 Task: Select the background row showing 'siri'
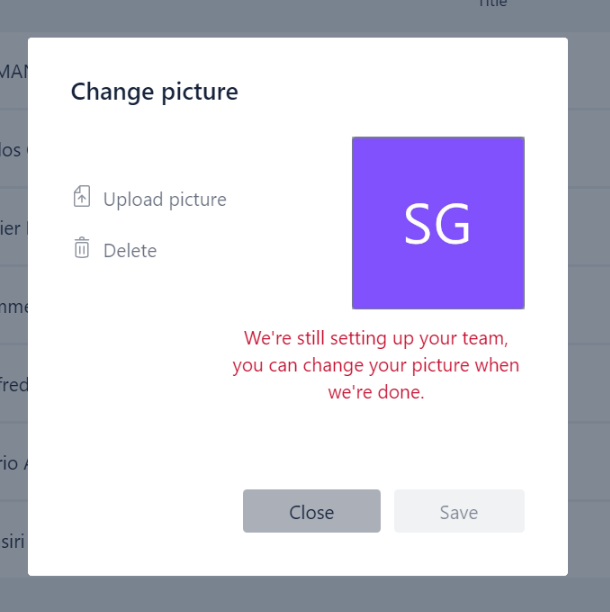pos(14,541)
